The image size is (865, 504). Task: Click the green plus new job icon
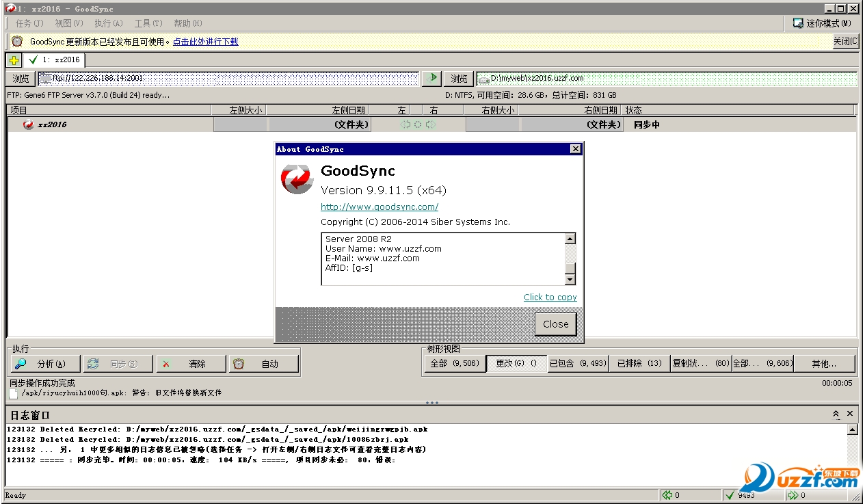point(14,60)
